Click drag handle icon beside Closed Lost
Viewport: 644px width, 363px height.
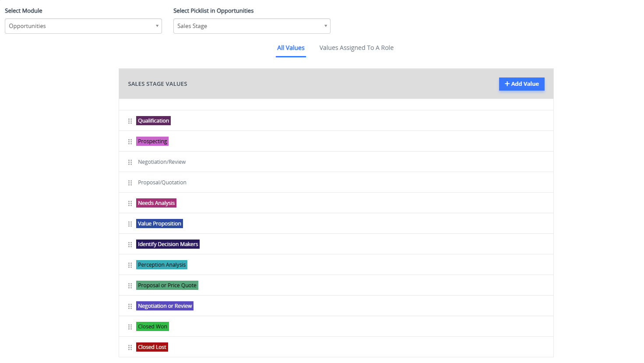(x=130, y=347)
